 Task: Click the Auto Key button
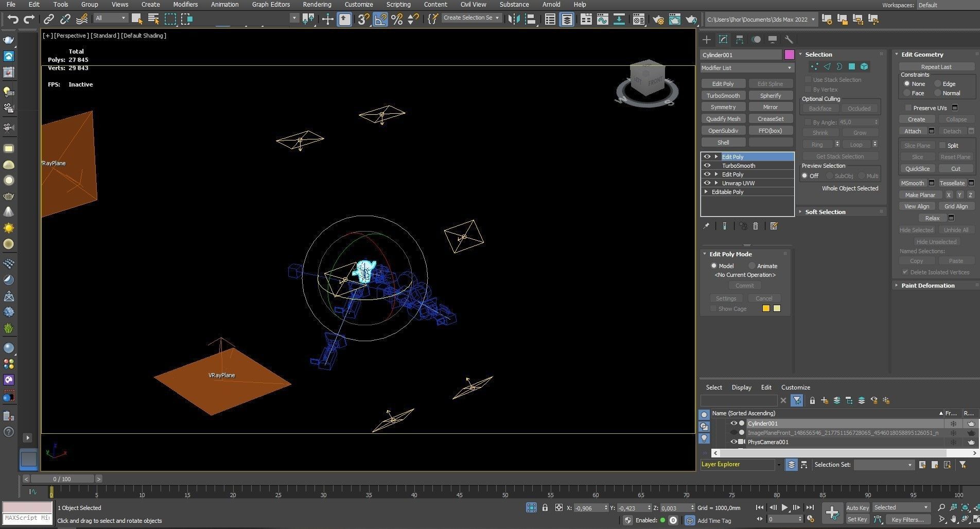857,508
